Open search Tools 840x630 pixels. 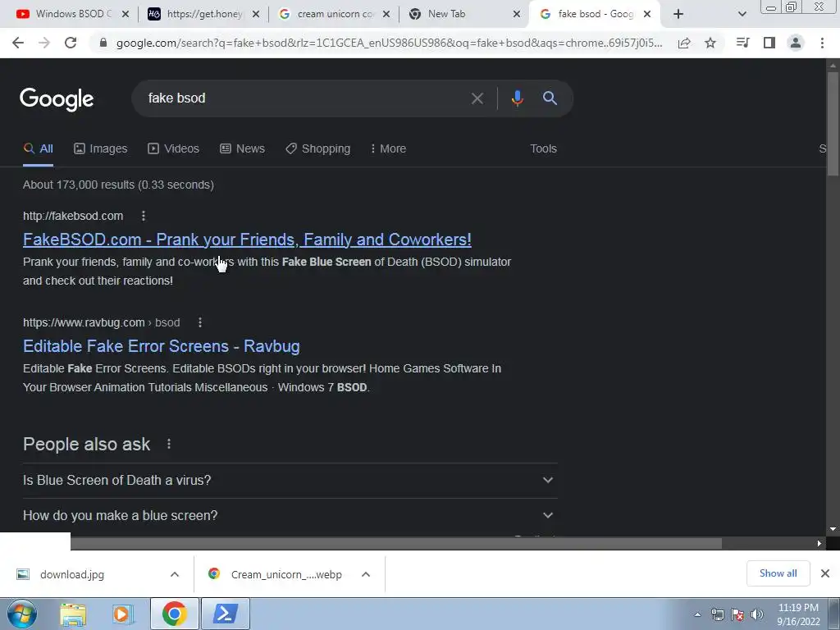coord(543,149)
